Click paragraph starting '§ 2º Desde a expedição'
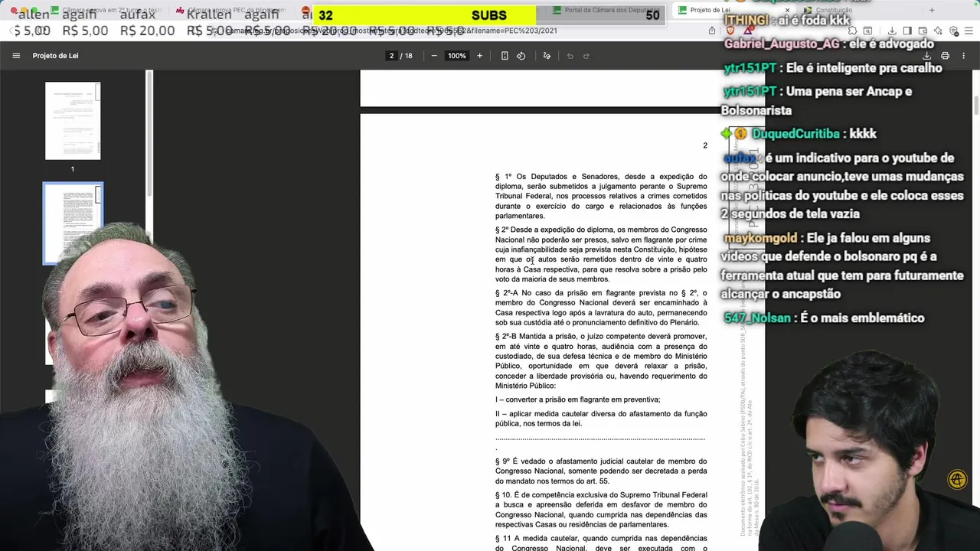Image resolution: width=980 pixels, height=551 pixels. coord(601,255)
